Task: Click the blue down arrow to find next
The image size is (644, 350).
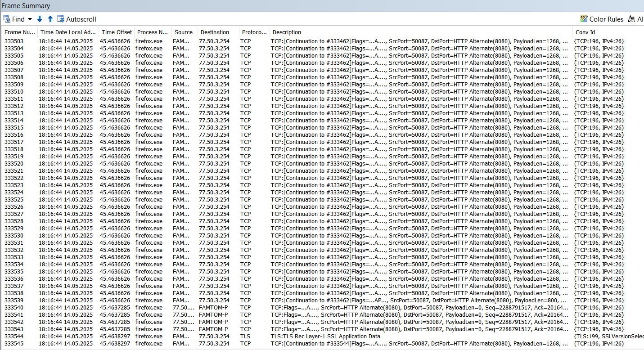Action: [40, 19]
